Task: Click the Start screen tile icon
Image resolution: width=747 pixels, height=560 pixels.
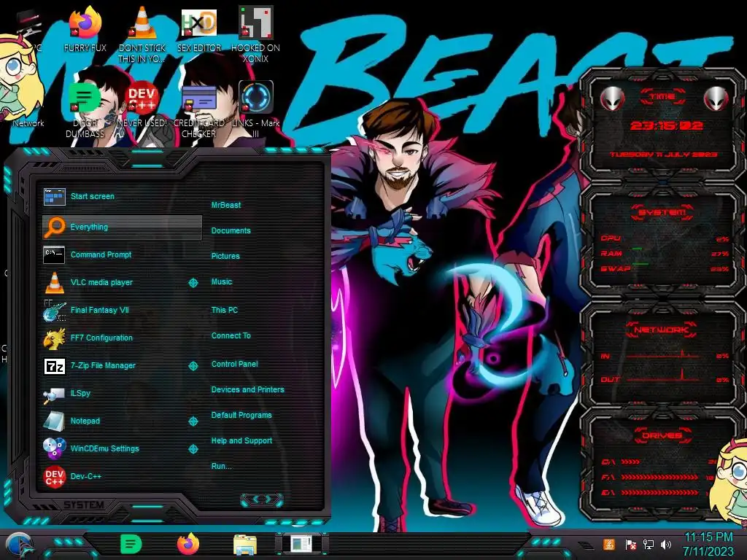Action: (x=54, y=196)
